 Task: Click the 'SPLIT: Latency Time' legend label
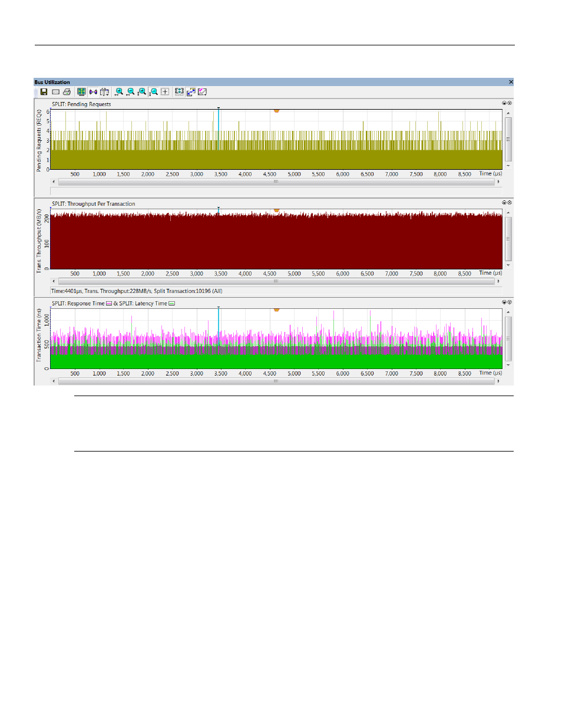coord(143,304)
